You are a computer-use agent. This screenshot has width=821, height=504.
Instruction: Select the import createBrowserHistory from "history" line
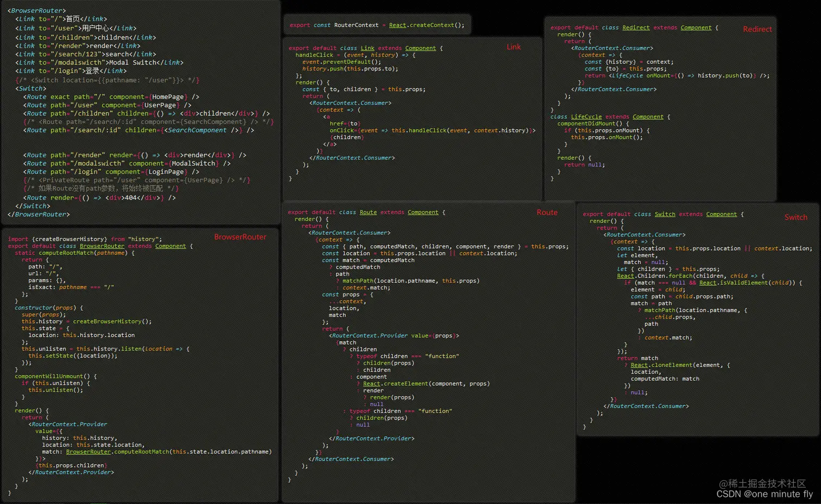85,239
